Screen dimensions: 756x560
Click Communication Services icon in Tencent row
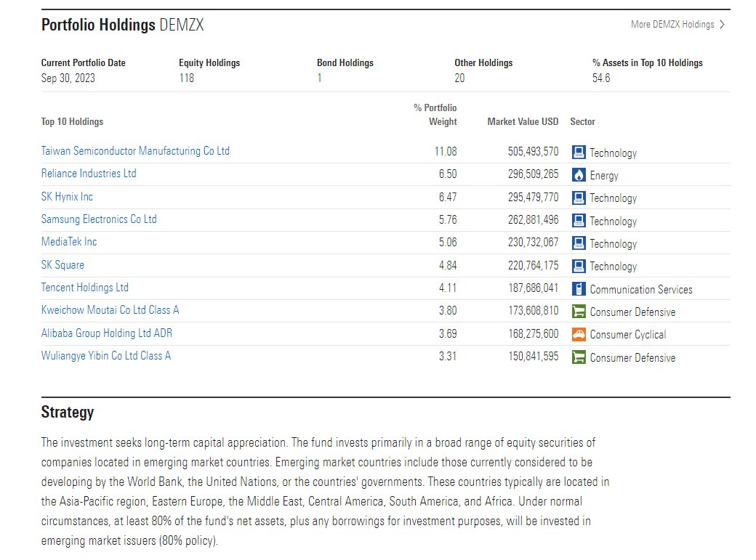[x=579, y=289]
